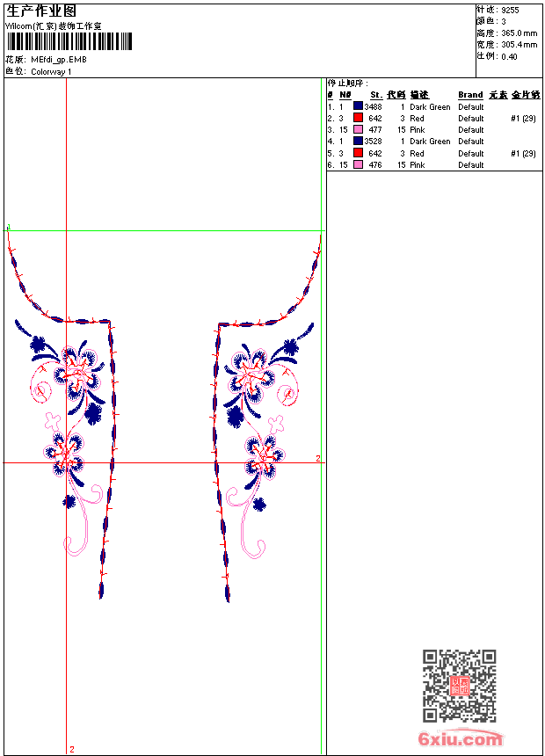Click the 'Dark Green' description in row 1
This screenshot has height=756, width=545.
tap(430, 106)
